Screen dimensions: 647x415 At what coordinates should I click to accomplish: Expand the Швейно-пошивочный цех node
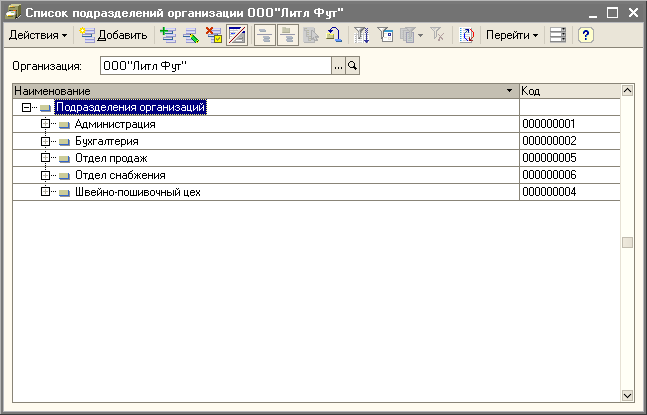(45, 192)
